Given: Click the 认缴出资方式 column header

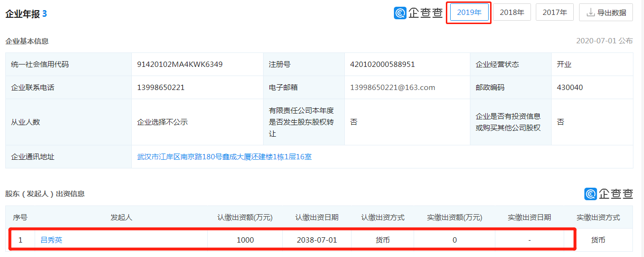Looking at the screenshot, I should pyautogui.click(x=383, y=217).
